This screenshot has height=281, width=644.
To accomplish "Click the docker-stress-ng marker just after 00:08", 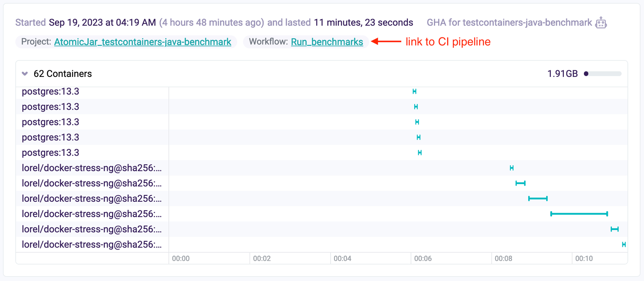I will tap(512, 168).
